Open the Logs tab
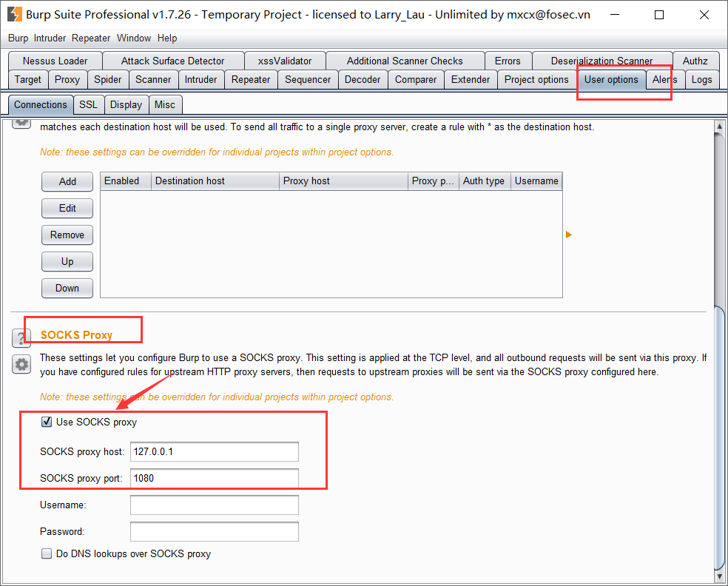The image size is (728, 586). [x=701, y=79]
